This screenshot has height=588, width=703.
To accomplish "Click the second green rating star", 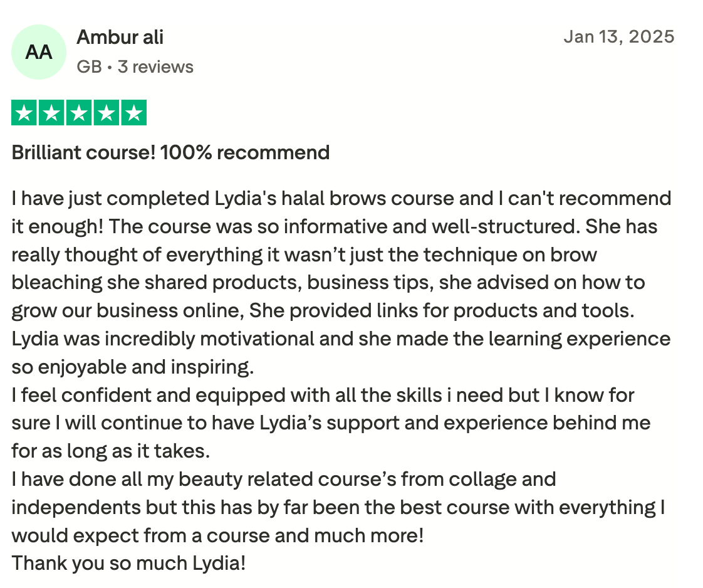I will pos(51,113).
